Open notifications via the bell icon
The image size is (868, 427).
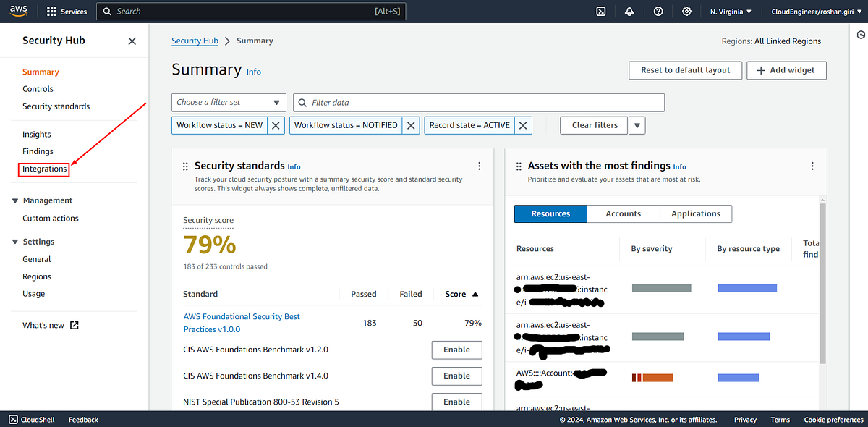coord(629,11)
